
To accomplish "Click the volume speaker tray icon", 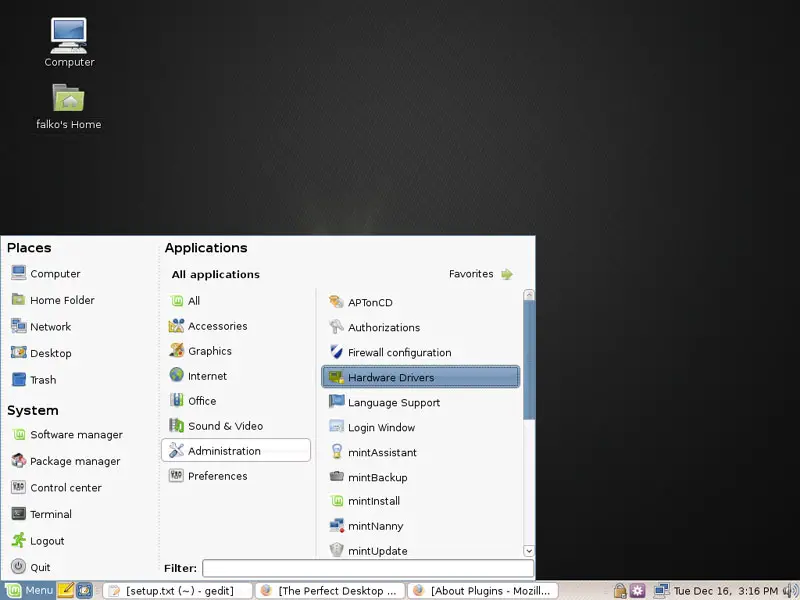I will [x=790, y=591].
